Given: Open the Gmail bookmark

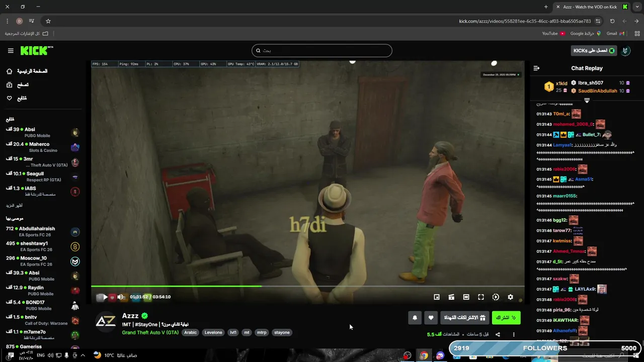Looking at the screenshot, I should point(615,34).
